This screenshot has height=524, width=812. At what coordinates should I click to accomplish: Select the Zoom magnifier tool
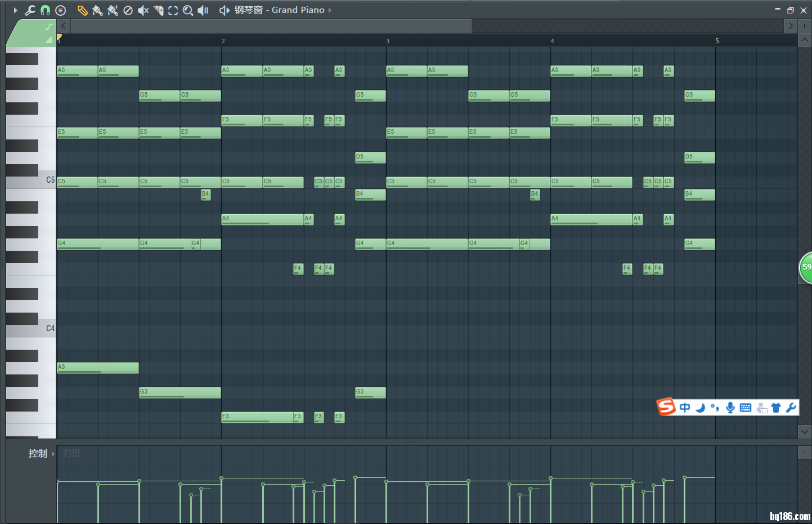(188, 10)
